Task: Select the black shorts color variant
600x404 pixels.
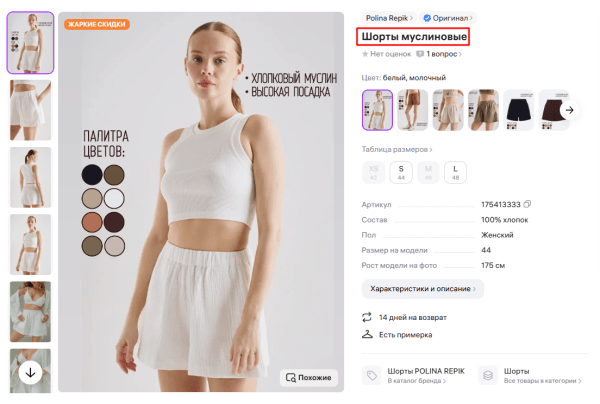Action: coord(519,110)
